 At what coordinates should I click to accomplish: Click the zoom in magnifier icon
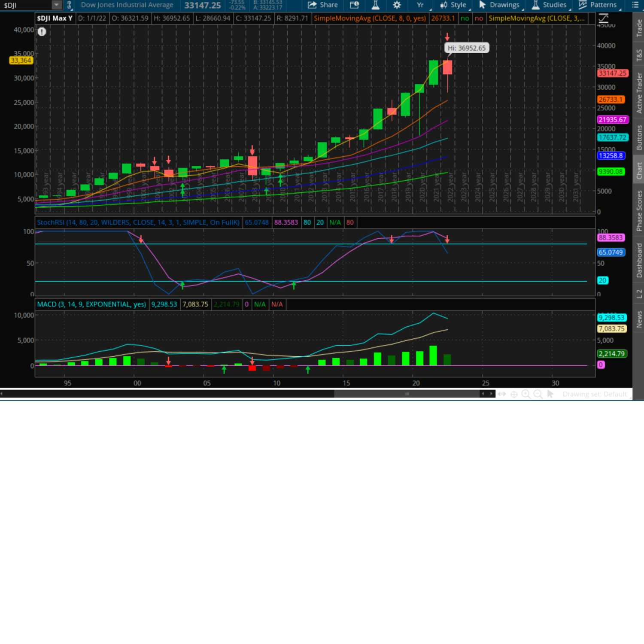pyautogui.click(x=526, y=394)
